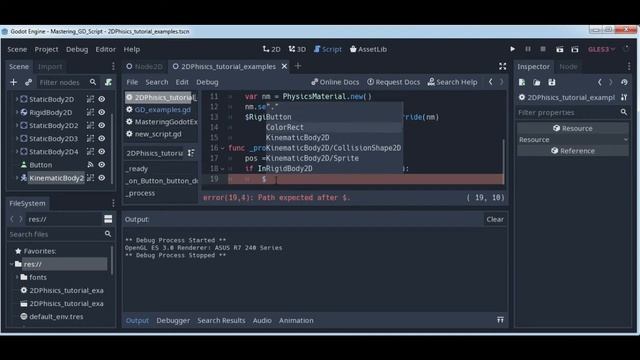
Task: Open FileSystem panel options dots
Action: 113,203
